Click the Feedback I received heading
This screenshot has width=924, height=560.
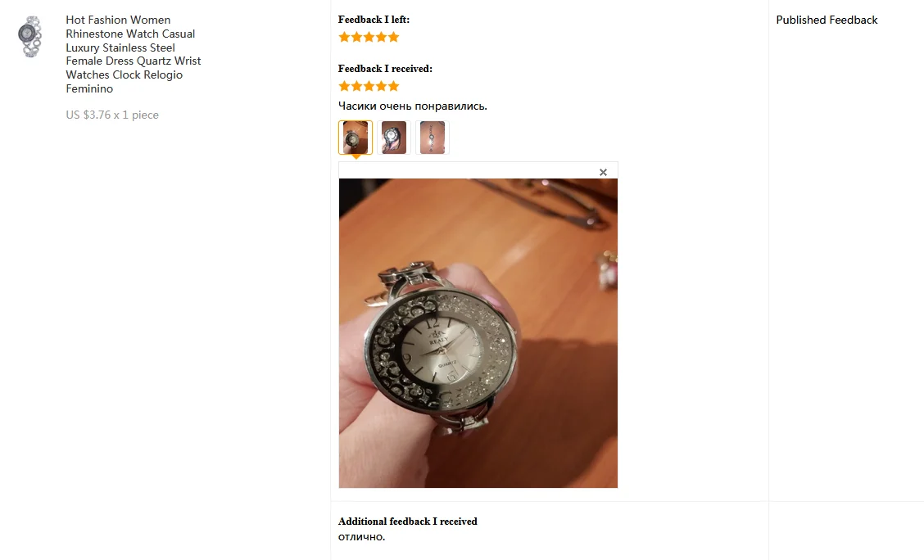tap(385, 69)
